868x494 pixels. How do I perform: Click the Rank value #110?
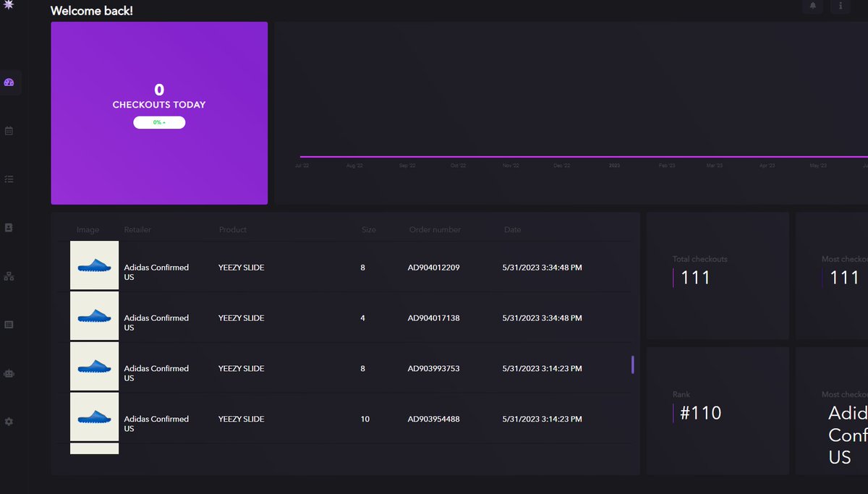[x=701, y=413]
